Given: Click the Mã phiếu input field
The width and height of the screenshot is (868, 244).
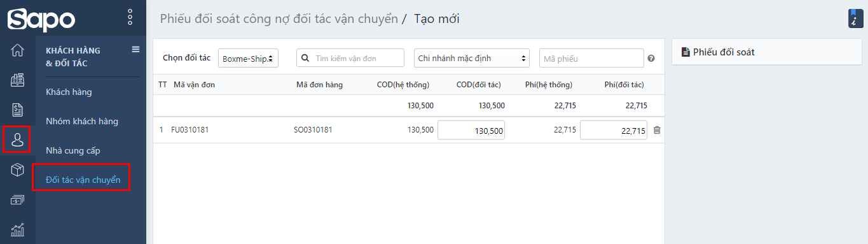Looking at the screenshot, I should coord(591,58).
